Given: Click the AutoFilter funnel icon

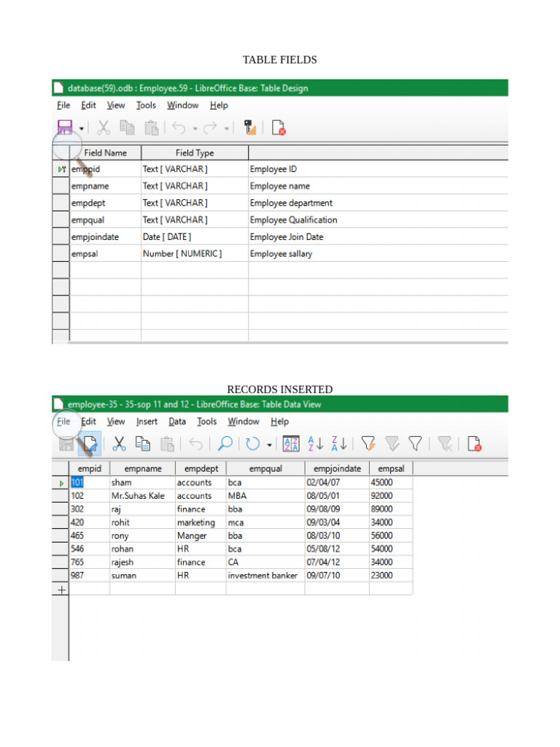Looking at the screenshot, I should [369, 444].
